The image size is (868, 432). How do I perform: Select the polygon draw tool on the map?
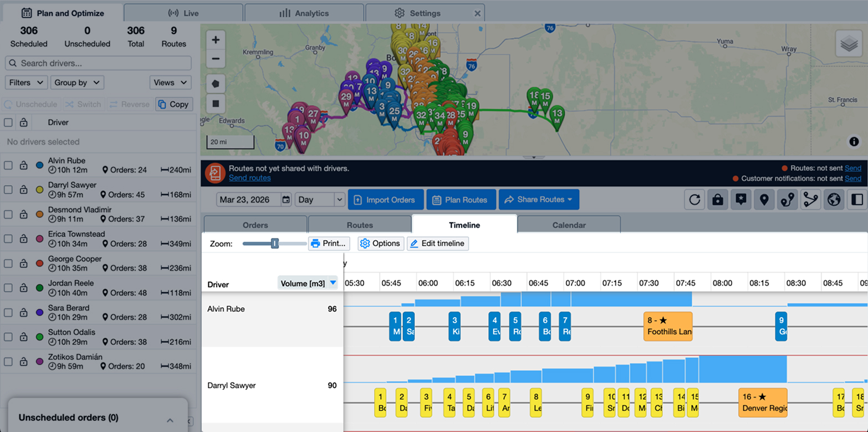coord(216,84)
